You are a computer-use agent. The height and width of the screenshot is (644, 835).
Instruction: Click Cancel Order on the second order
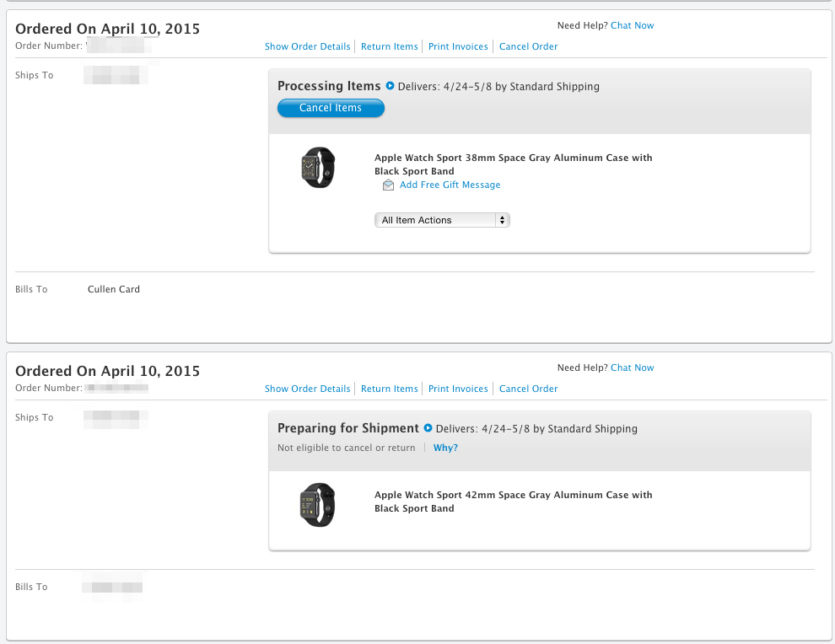[528, 389]
